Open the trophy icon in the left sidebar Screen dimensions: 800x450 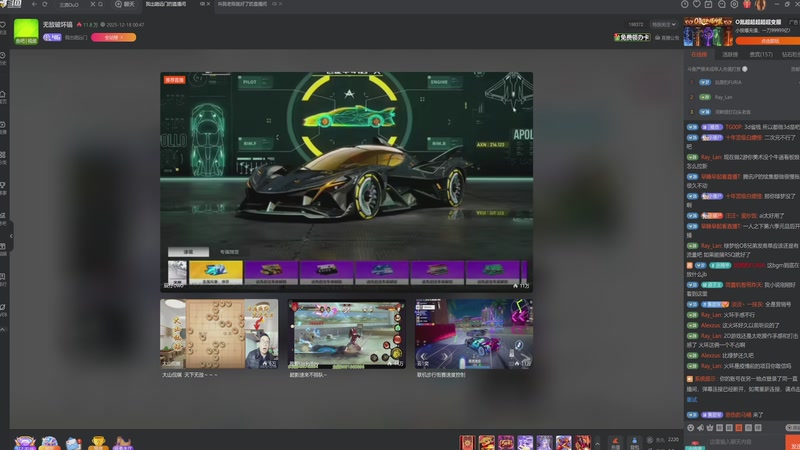tap(3, 185)
